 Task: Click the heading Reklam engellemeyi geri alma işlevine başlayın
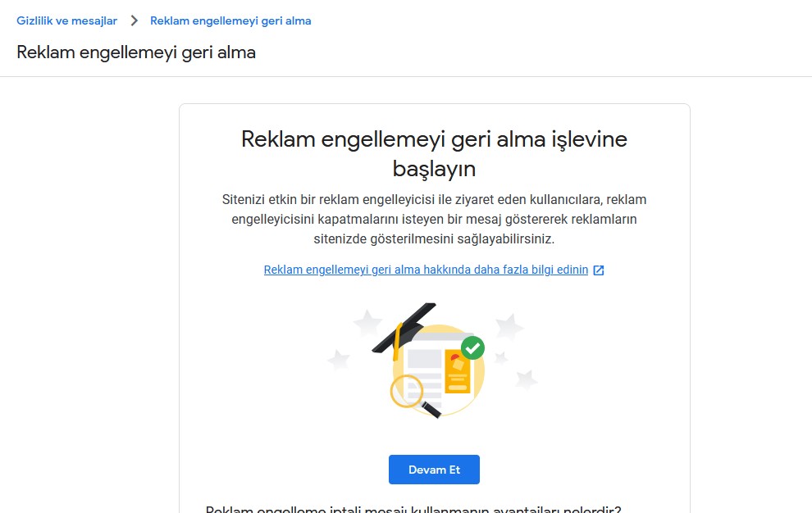pos(434,154)
